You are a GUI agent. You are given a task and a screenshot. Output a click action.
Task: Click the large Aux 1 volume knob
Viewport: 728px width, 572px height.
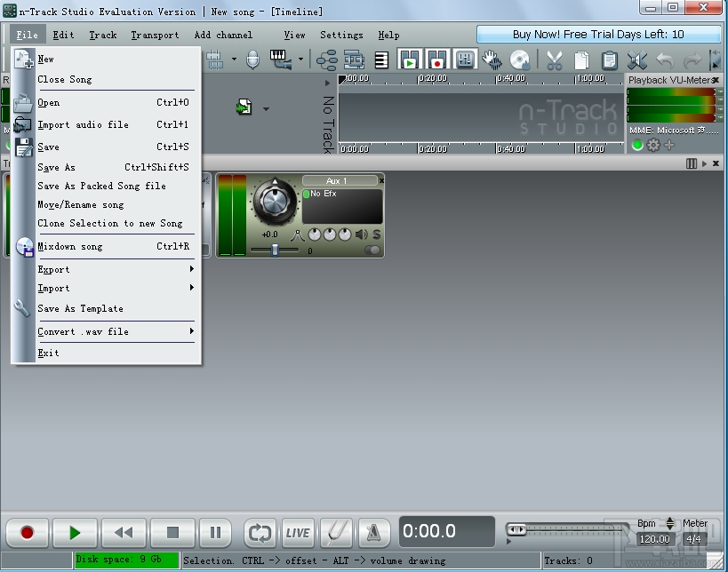point(274,201)
